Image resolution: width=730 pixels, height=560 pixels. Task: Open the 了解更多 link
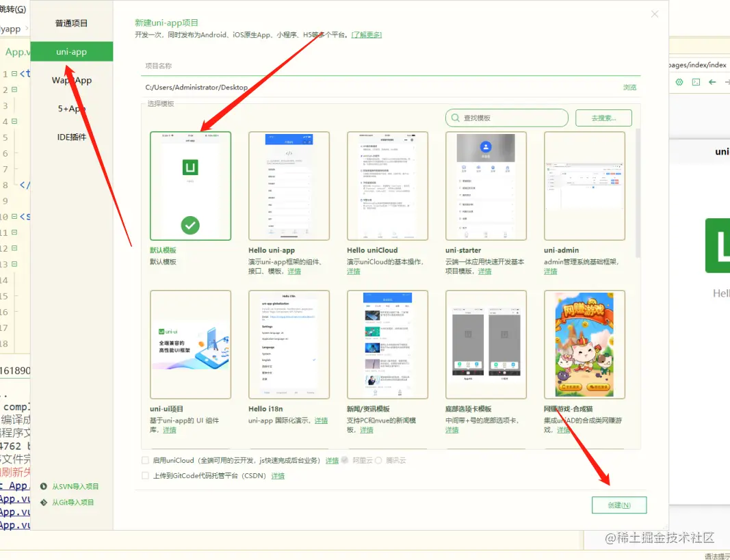pyautogui.click(x=367, y=35)
